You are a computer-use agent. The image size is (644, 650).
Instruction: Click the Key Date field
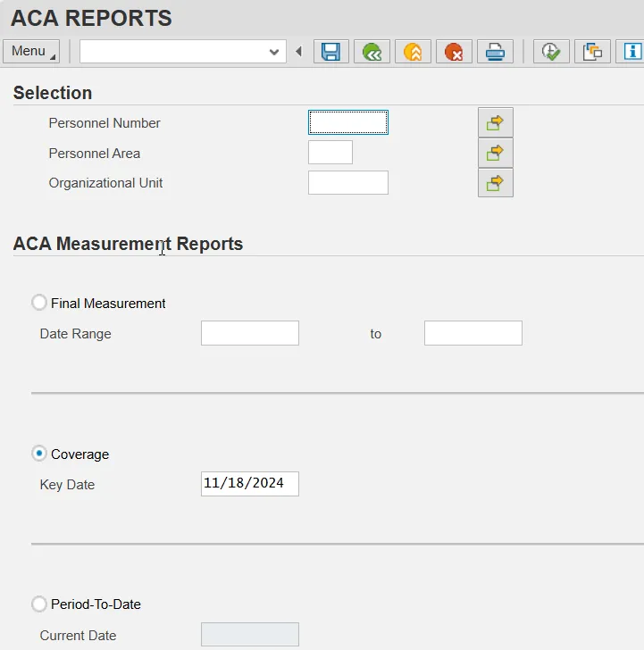click(x=249, y=484)
